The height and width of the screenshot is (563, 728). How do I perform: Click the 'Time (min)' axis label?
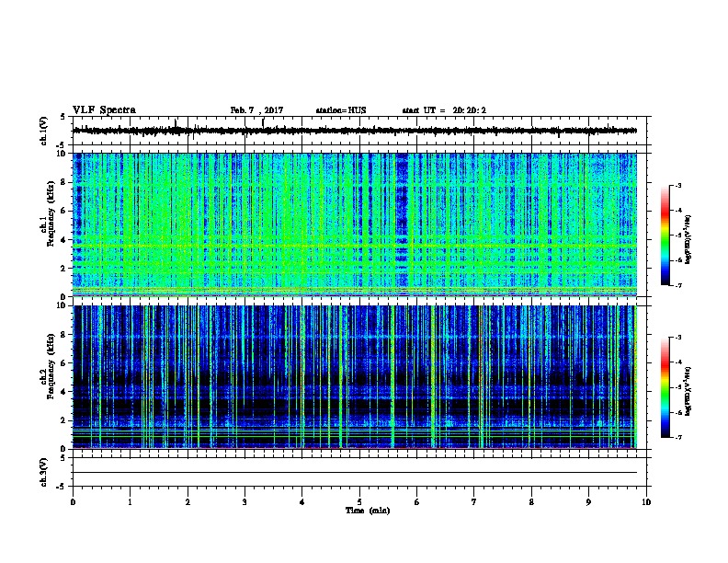[x=368, y=511]
